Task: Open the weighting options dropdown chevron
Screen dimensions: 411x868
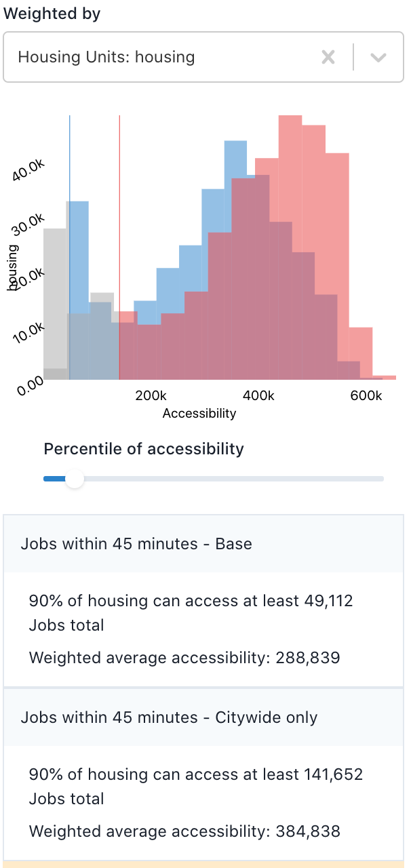Action: pyautogui.click(x=378, y=57)
